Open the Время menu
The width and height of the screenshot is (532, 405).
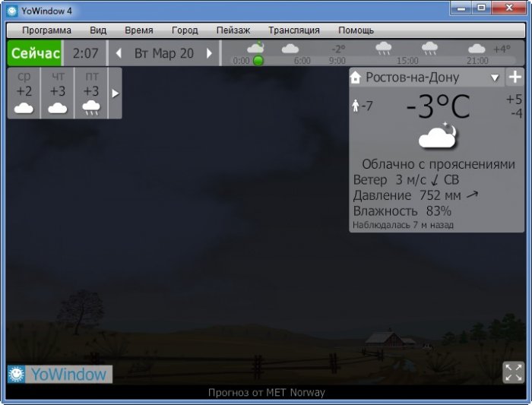click(x=139, y=30)
